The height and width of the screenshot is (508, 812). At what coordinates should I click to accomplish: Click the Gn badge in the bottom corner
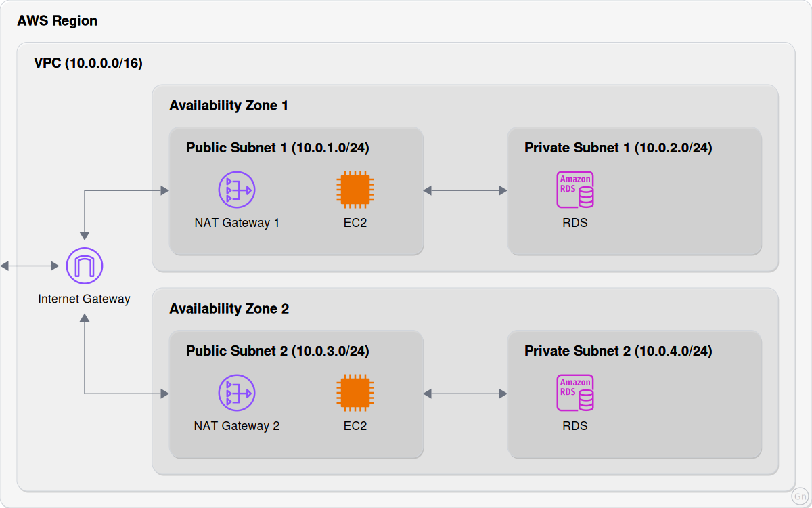[x=799, y=496]
